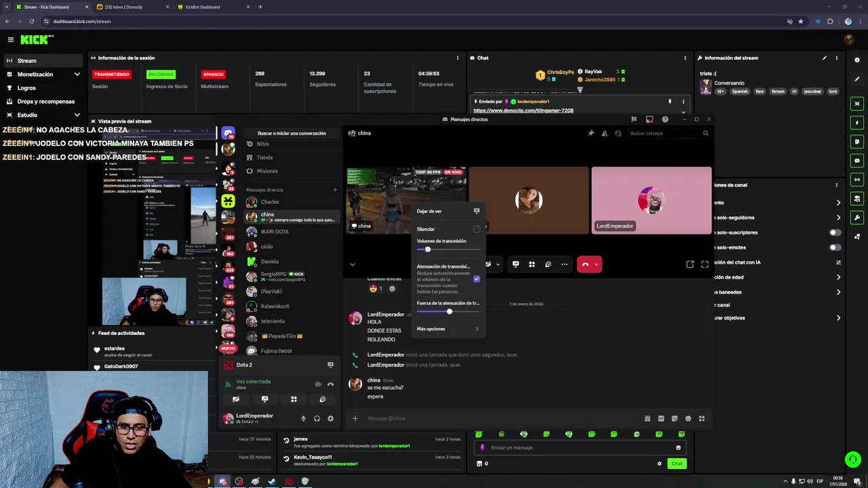
Task: Click disconnect icon next to Voz conectada
Action: pyautogui.click(x=330, y=384)
